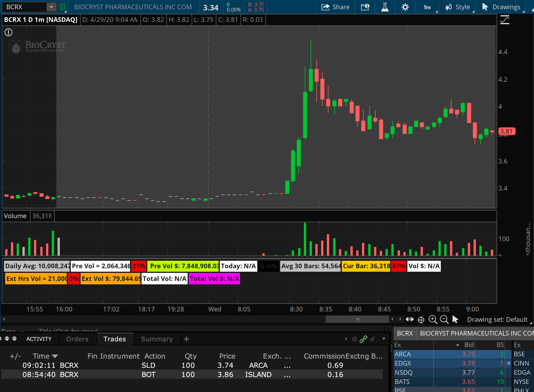This screenshot has width=534, height=392.
Task: Click the BCRX 1 D 1m [NASDAQ] chart title
Action: point(41,20)
